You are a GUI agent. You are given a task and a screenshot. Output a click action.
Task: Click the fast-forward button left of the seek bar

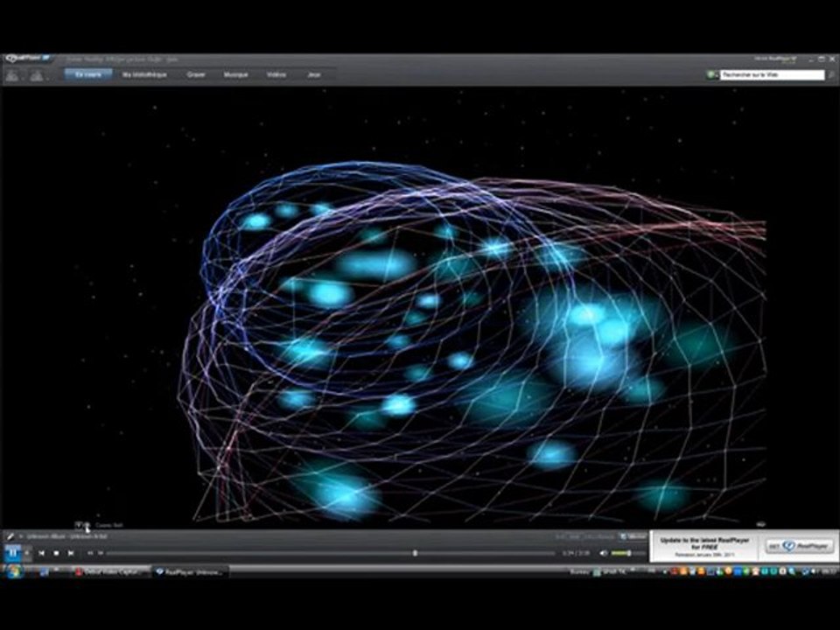point(101,553)
